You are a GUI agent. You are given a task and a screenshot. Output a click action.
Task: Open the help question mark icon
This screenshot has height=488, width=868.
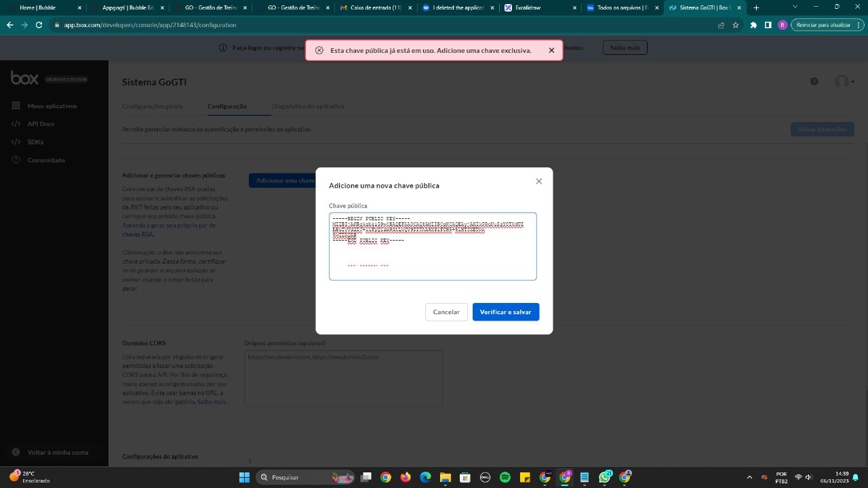tap(814, 81)
